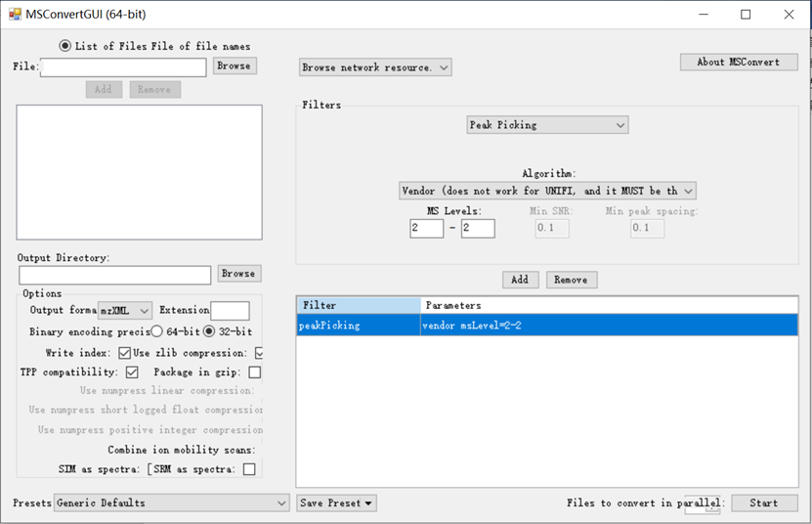The height and width of the screenshot is (524, 812).
Task: Add the filter to the list
Action: coord(521,280)
